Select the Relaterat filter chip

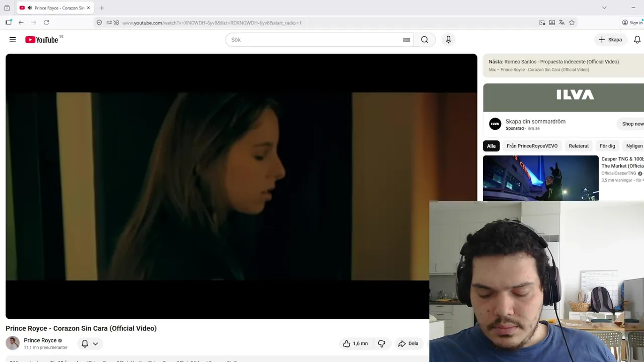579,146
